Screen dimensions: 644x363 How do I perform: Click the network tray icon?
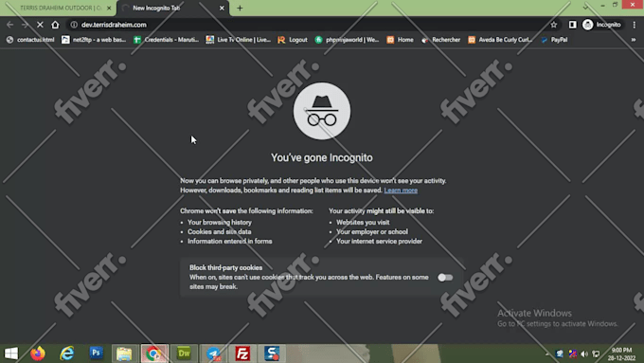pyautogui.click(x=597, y=354)
